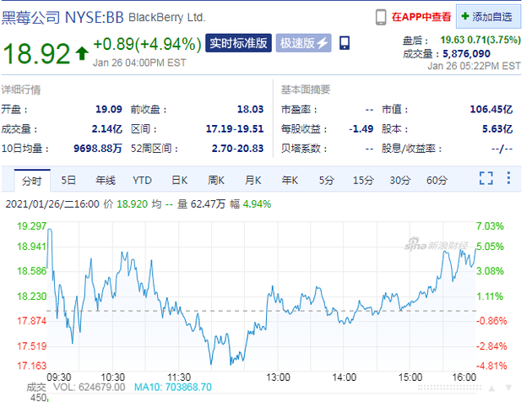
Task: Click the 10日均量 value 9698.88万
Action: click(x=98, y=149)
